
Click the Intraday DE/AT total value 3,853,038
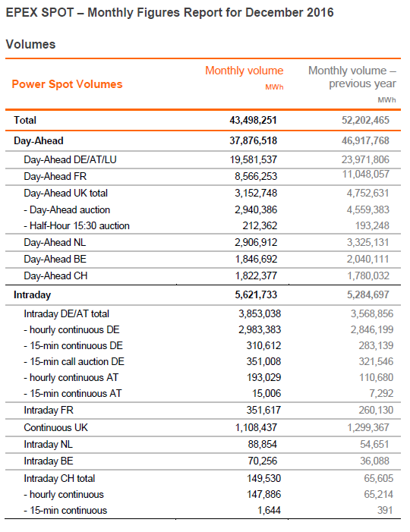pos(260,314)
